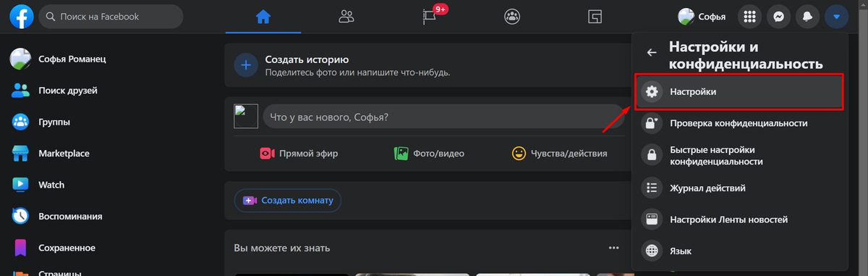Viewport: 868px width, 276px height.
Task: Click the memories clock icon
Action: coord(20,216)
